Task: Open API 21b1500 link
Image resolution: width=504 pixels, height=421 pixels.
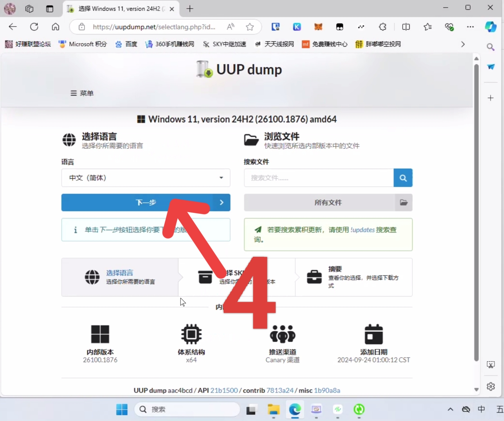Action: 224,390
